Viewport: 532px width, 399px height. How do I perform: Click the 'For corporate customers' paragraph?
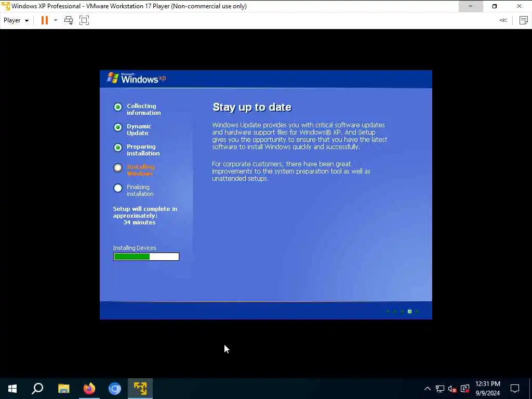point(291,171)
